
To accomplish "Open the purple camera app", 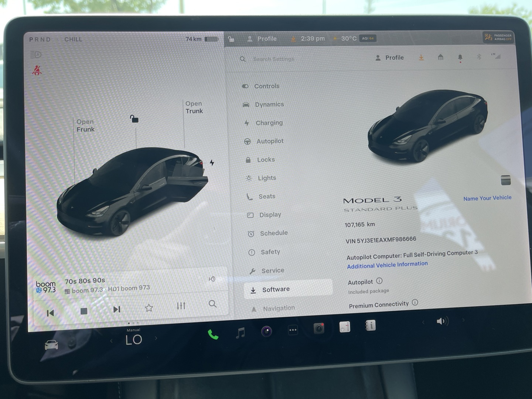I will (x=266, y=331).
